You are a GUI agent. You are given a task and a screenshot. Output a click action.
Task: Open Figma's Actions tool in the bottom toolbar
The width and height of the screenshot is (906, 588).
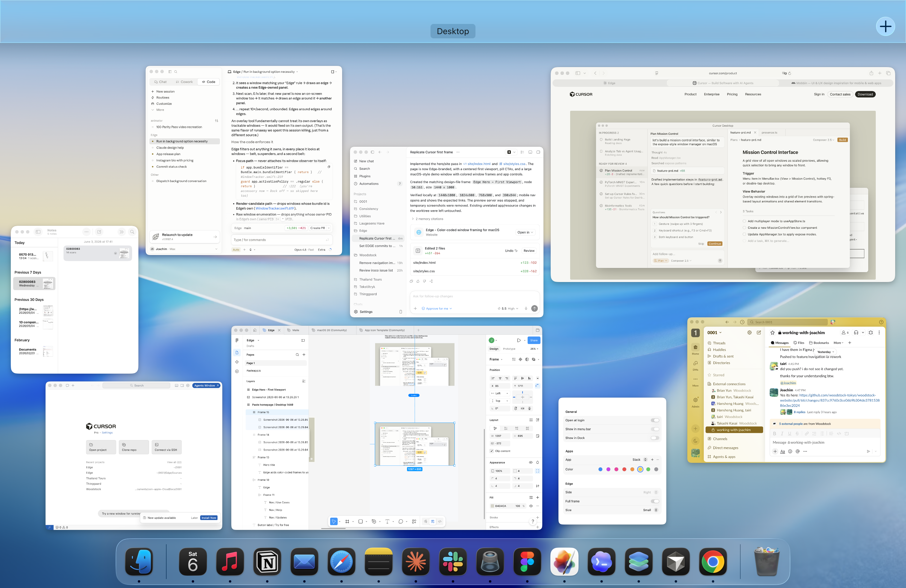tap(414, 522)
